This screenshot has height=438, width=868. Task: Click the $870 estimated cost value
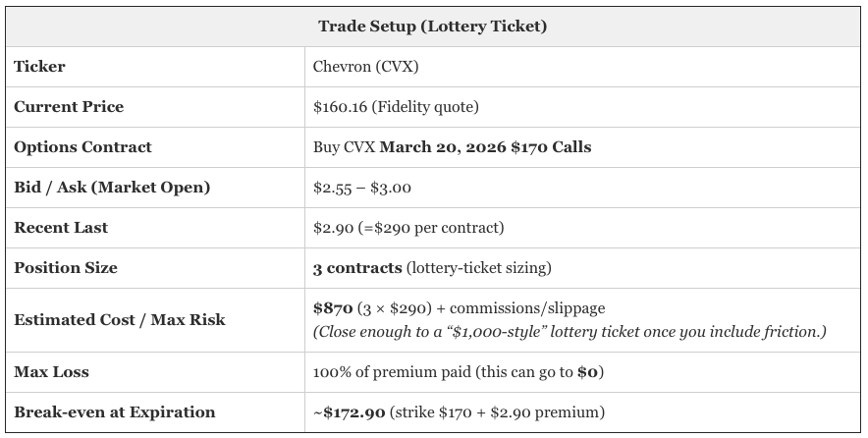pyautogui.click(x=333, y=308)
